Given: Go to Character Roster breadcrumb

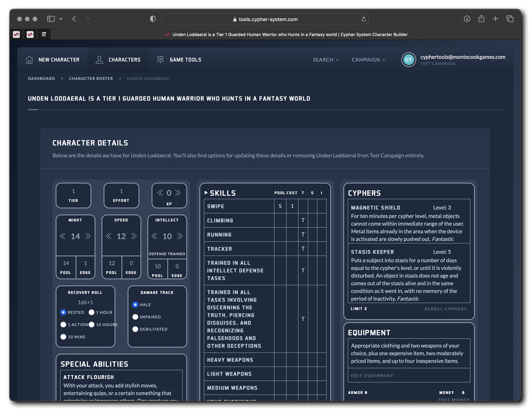Looking at the screenshot, I should point(91,79).
